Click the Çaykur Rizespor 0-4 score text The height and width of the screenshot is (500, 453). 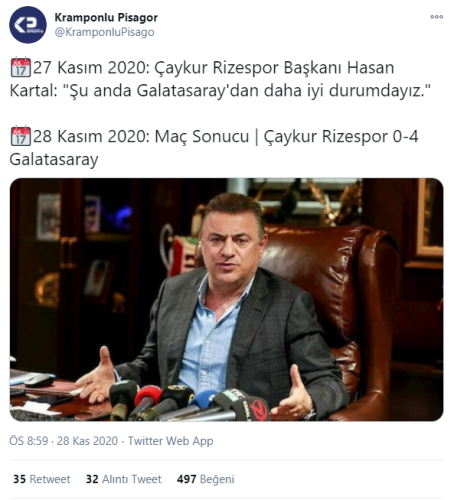[x=341, y=136]
